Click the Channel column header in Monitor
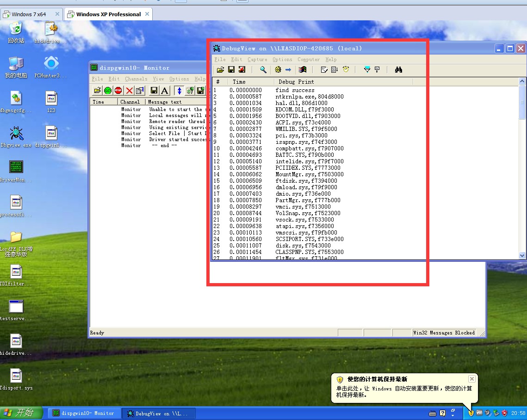The width and height of the screenshot is (527, 420). click(131, 102)
